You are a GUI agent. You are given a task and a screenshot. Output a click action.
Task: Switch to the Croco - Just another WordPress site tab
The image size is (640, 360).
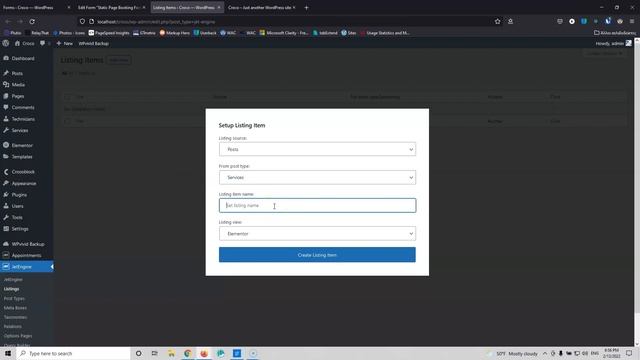tap(262, 7)
